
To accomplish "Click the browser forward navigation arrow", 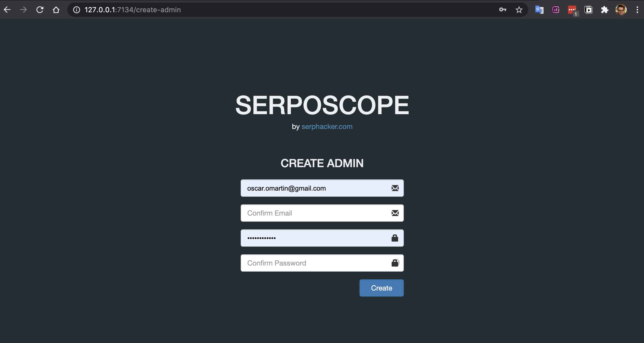I will (23, 9).
